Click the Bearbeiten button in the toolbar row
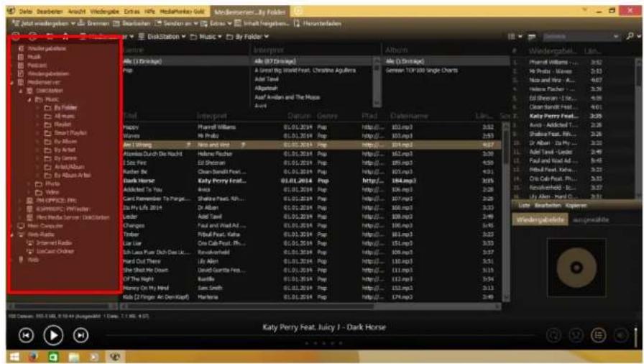The image size is (644, 364). (x=132, y=24)
